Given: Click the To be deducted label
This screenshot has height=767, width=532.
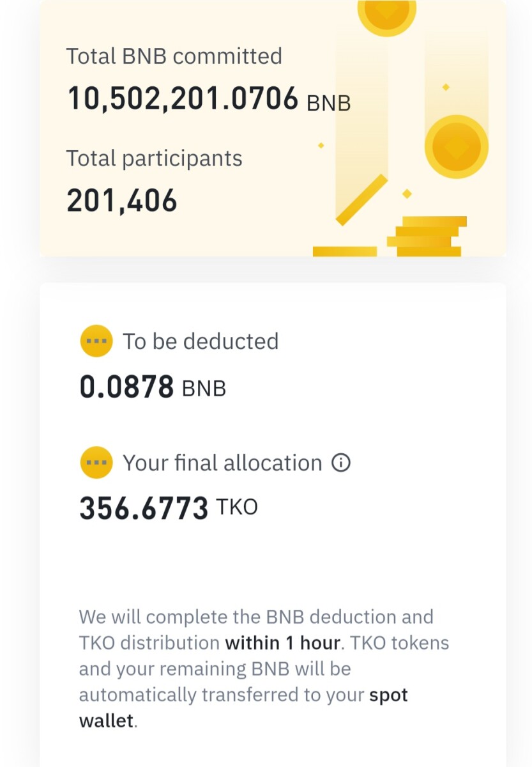Looking at the screenshot, I should tap(201, 341).
